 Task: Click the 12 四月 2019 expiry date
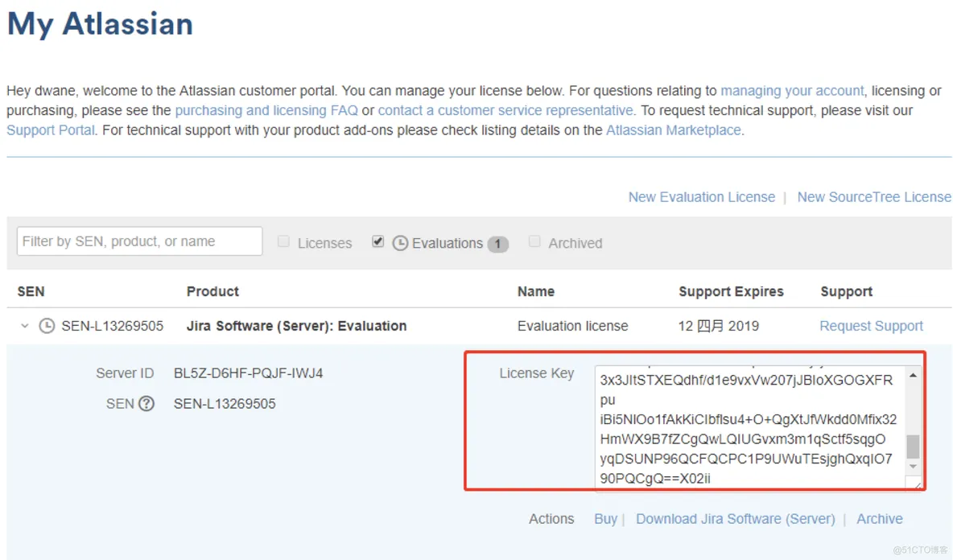[x=719, y=326]
